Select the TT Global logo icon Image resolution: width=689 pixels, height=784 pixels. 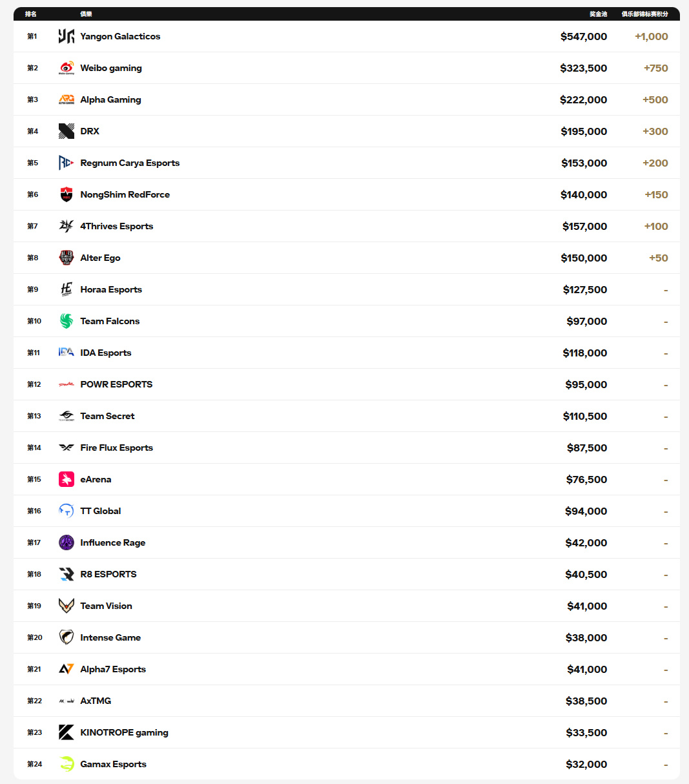[67, 511]
